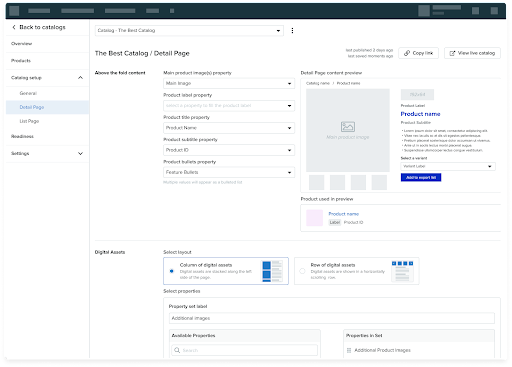Open the Variant Label dropdown in preview
Screen dimensions: 512x367
(x=448, y=166)
